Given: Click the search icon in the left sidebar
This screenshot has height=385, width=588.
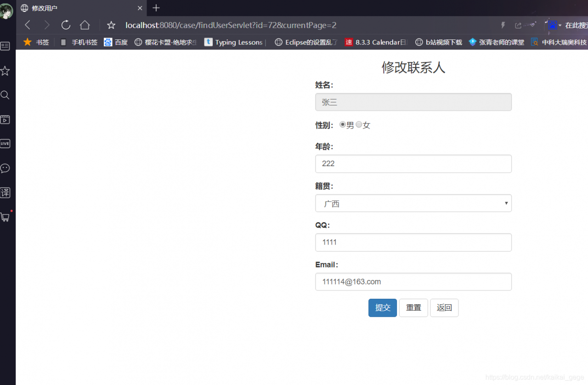Looking at the screenshot, I should 6,95.
